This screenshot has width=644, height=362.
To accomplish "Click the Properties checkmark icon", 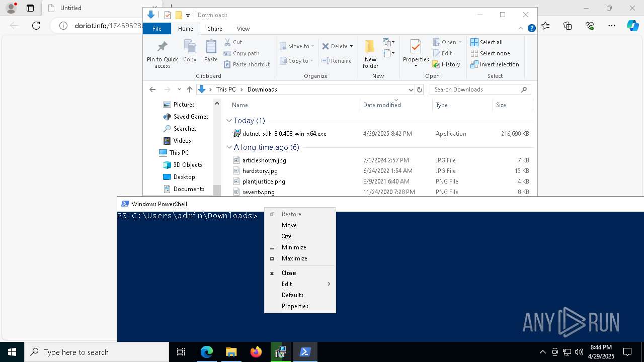I will (x=416, y=47).
